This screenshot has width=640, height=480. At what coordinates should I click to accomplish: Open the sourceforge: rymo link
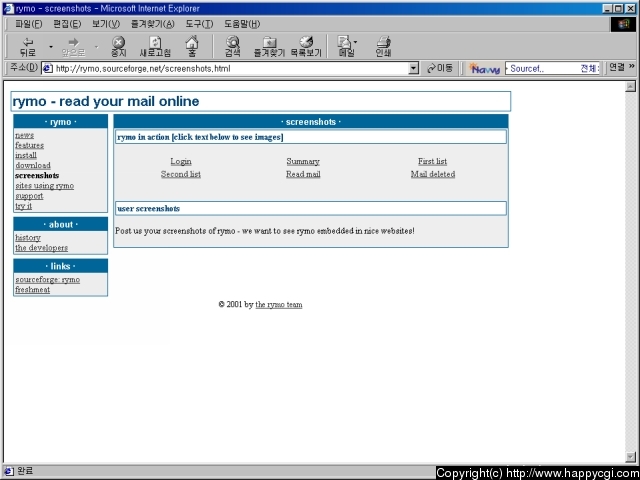[48, 280]
